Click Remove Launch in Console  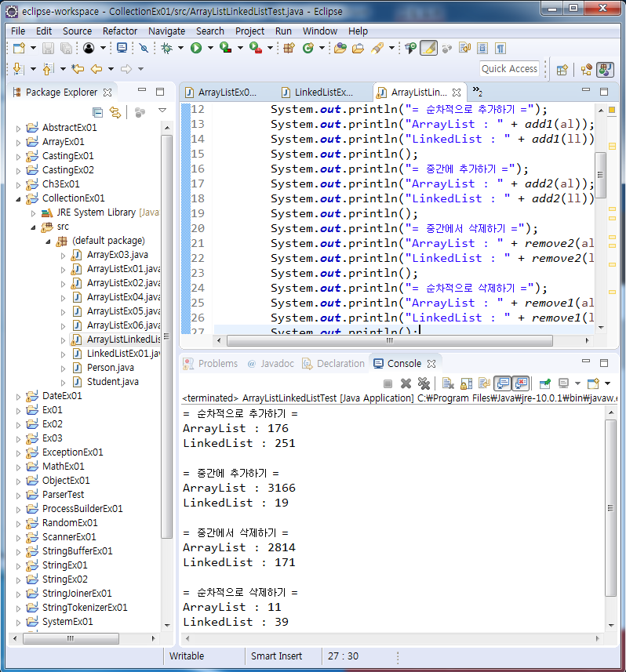coord(406,383)
